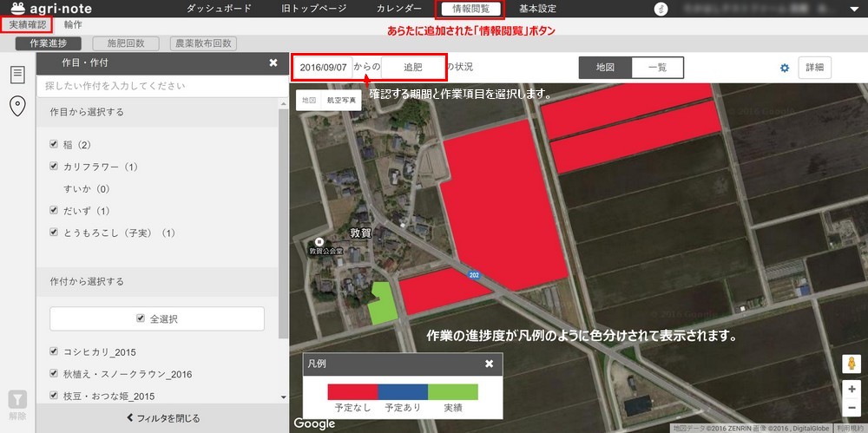
Task: Click the user avatar icon
Action: click(661, 9)
